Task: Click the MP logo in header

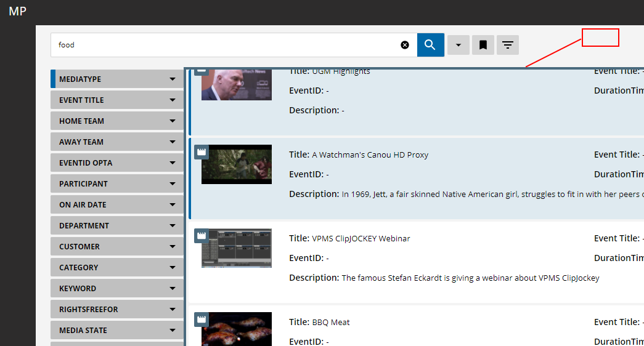Action: pyautogui.click(x=17, y=11)
